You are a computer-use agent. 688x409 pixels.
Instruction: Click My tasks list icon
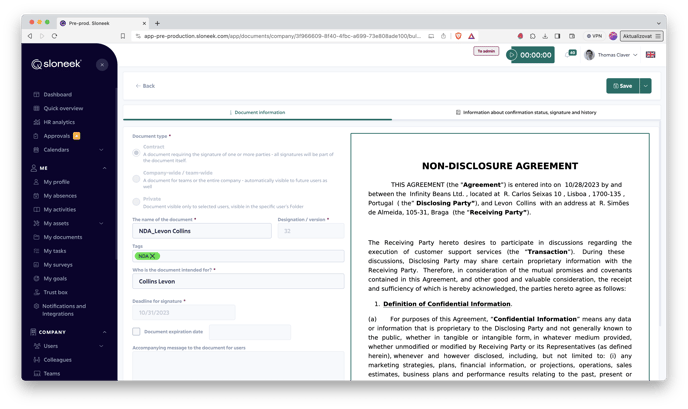point(36,251)
